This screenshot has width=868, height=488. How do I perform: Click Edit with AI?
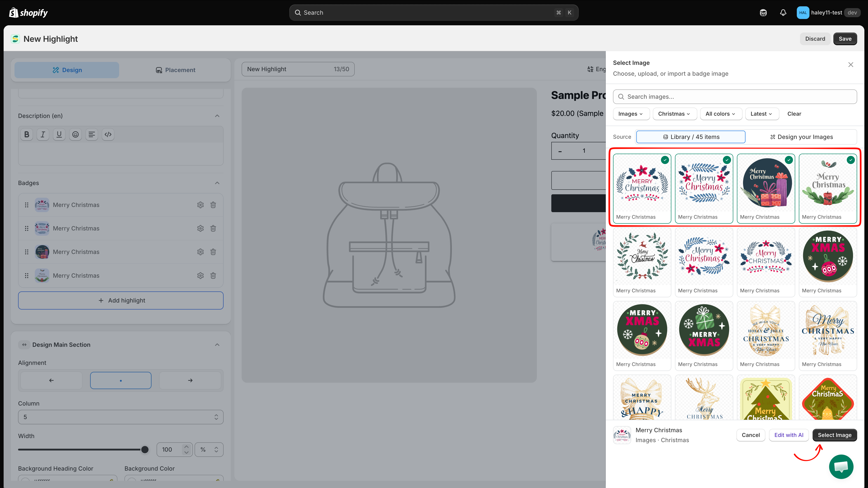789,435
